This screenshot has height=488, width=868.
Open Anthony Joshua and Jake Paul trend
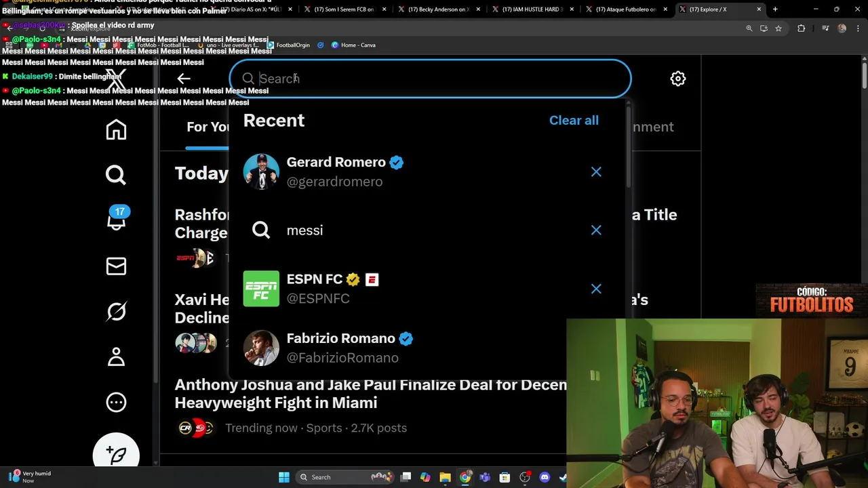point(370,394)
